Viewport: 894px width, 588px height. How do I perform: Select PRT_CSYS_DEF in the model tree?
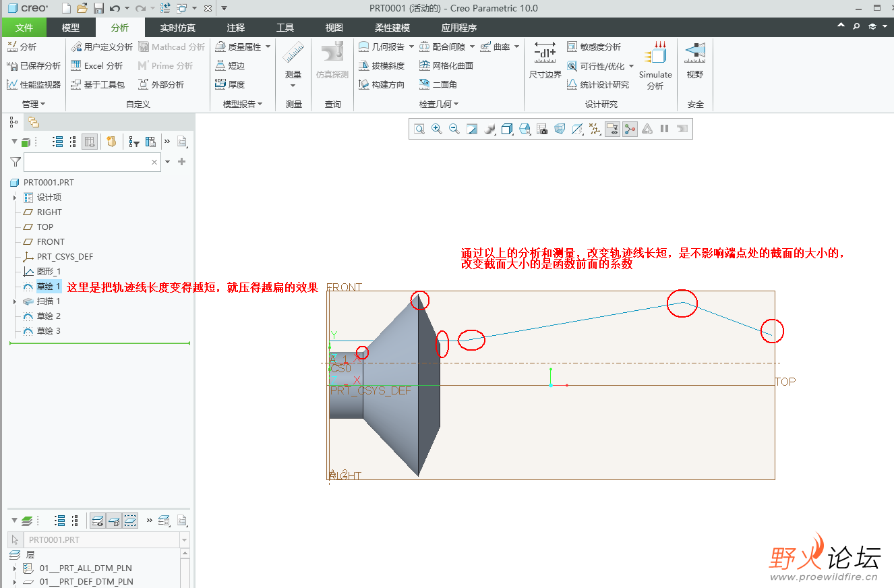[x=65, y=257]
